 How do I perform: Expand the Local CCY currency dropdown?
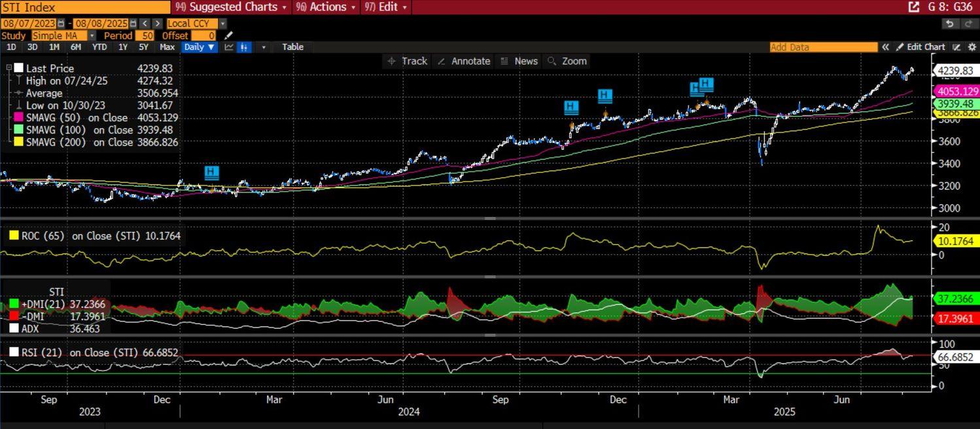[222, 24]
